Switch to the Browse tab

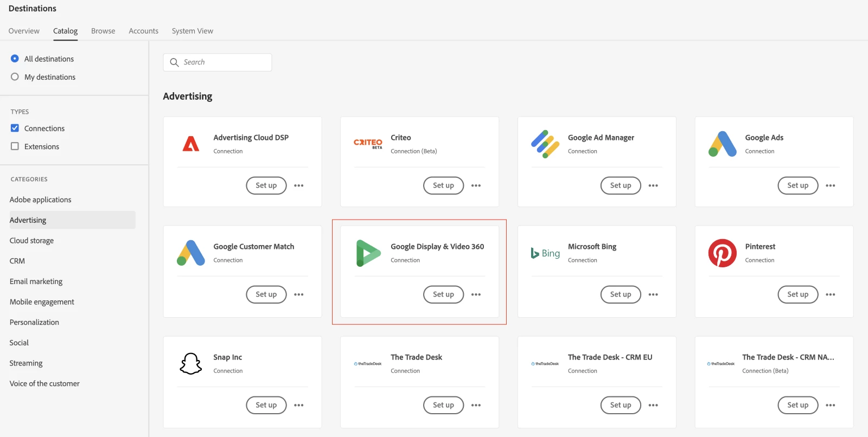point(103,31)
